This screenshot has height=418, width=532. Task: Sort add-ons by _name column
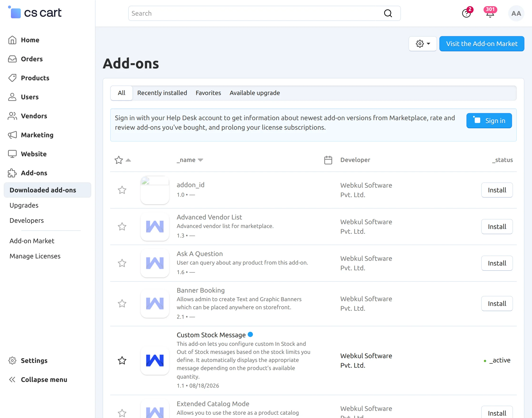pos(190,160)
